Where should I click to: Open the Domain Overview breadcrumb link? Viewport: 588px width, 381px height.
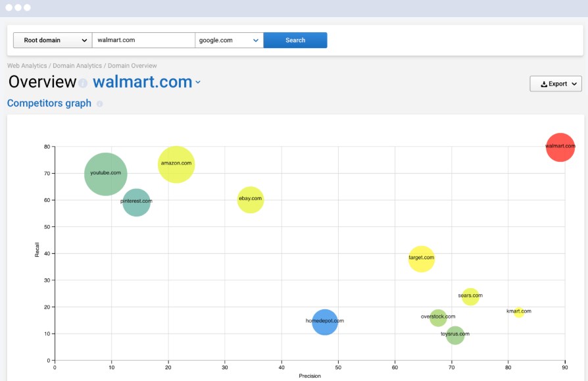tap(132, 66)
